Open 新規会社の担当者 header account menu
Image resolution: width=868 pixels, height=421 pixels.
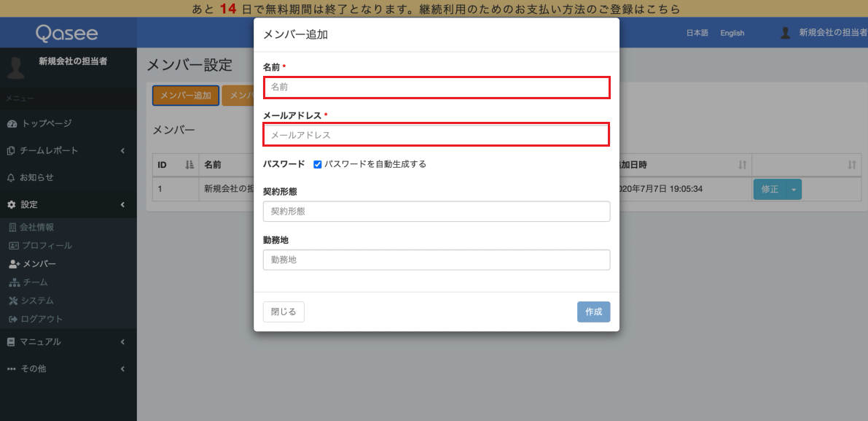(x=834, y=33)
